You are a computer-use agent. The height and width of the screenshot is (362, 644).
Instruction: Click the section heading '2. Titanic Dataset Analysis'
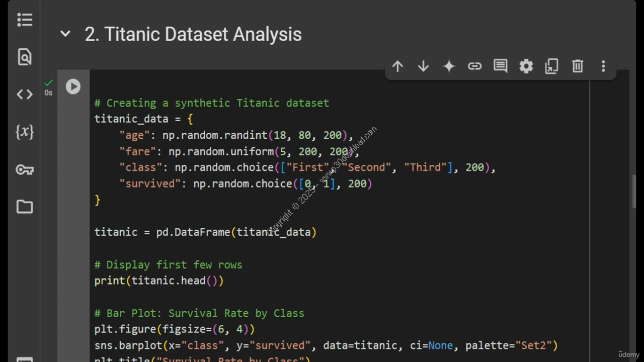click(x=193, y=34)
